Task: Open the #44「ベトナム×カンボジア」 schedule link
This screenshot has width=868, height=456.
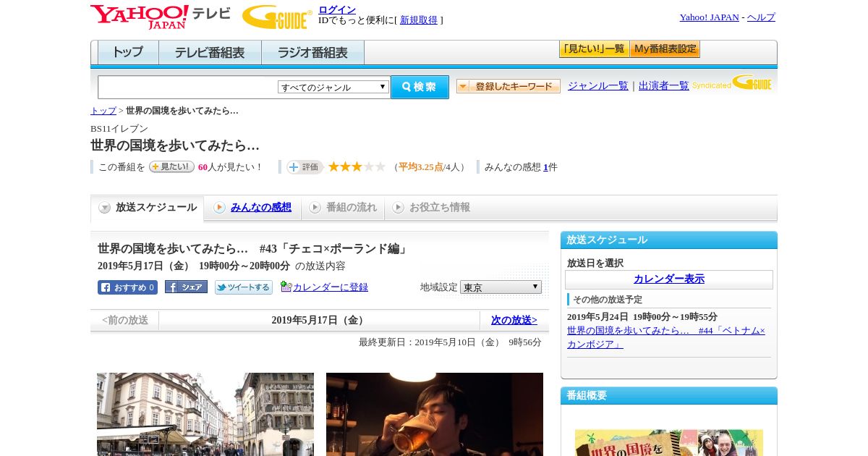Action: point(665,337)
